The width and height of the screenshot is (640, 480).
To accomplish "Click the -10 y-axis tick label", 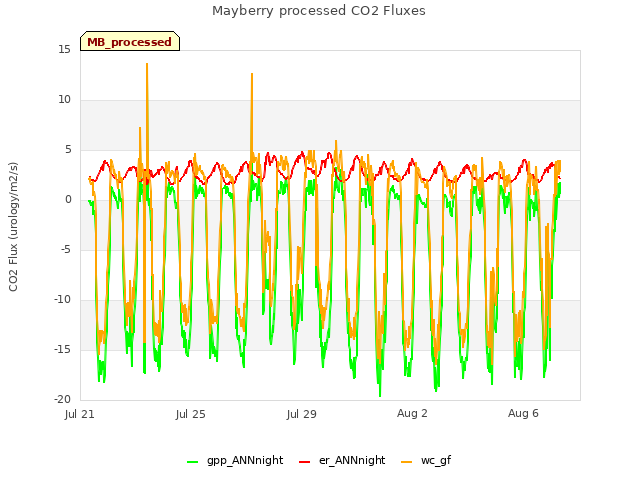I will click(62, 300).
